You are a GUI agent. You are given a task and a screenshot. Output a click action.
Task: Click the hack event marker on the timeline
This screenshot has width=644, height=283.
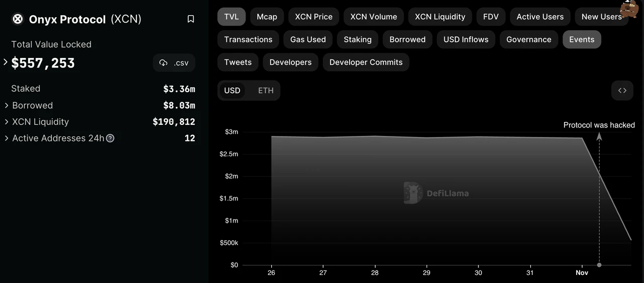(599, 265)
